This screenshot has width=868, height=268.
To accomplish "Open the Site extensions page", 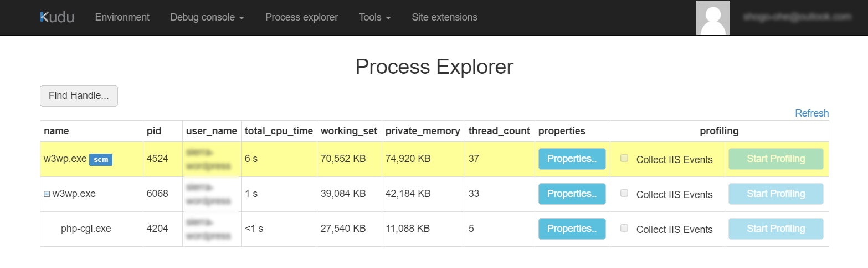I will click(x=444, y=17).
